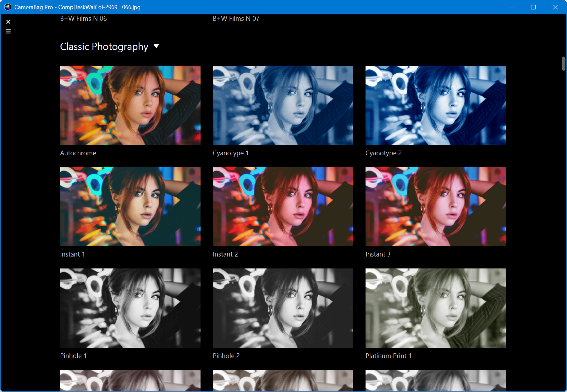Click the CameraBag Pro app icon in title bar
This screenshot has height=392, width=567.
[x=8, y=7]
